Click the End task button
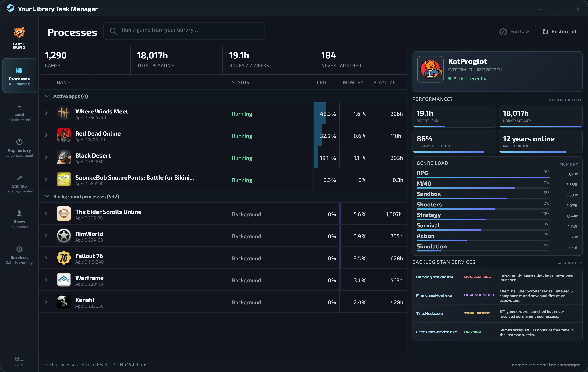588x372 pixels. 514,32
